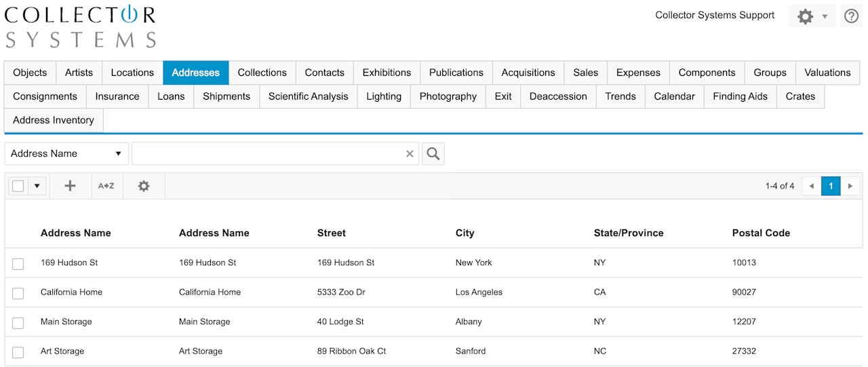Expand the select-all checkbox dropdown arrow
The image size is (868, 367).
[x=37, y=186]
